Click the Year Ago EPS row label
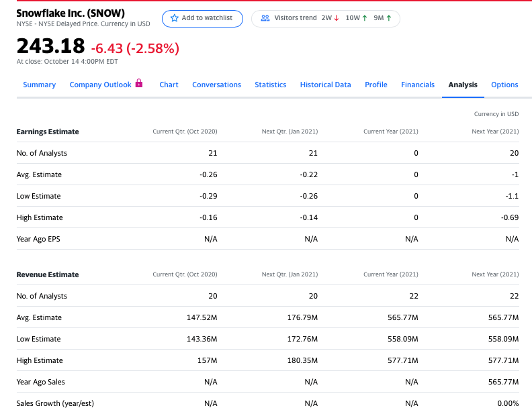The image size is (532, 412). [x=38, y=239]
